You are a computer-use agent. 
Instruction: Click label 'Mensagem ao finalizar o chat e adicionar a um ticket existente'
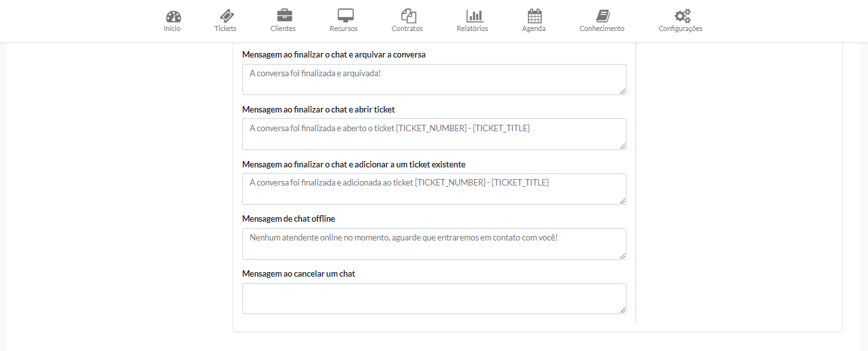[354, 164]
